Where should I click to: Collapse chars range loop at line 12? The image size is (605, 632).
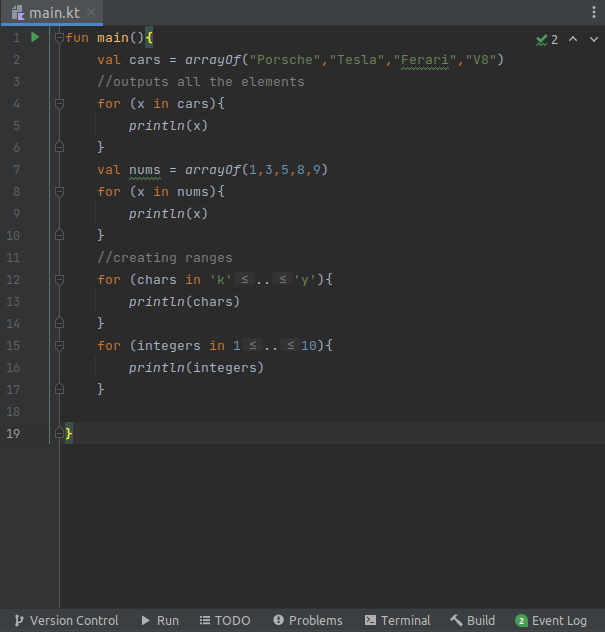59,280
